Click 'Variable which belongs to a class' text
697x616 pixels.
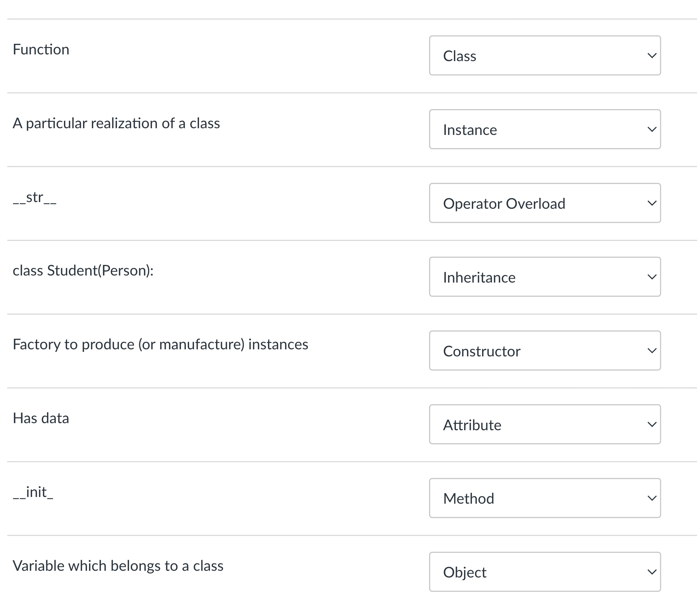pos(118,566)
